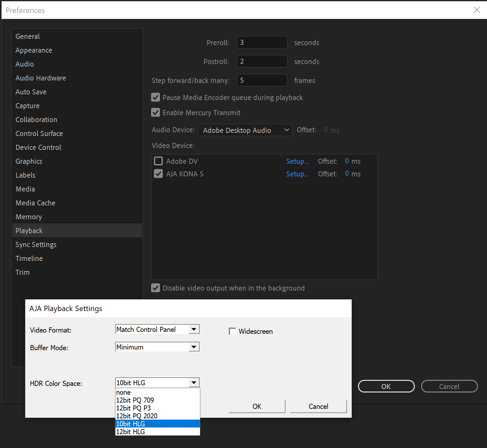Click the Audio Device offset value

(326, 130)
